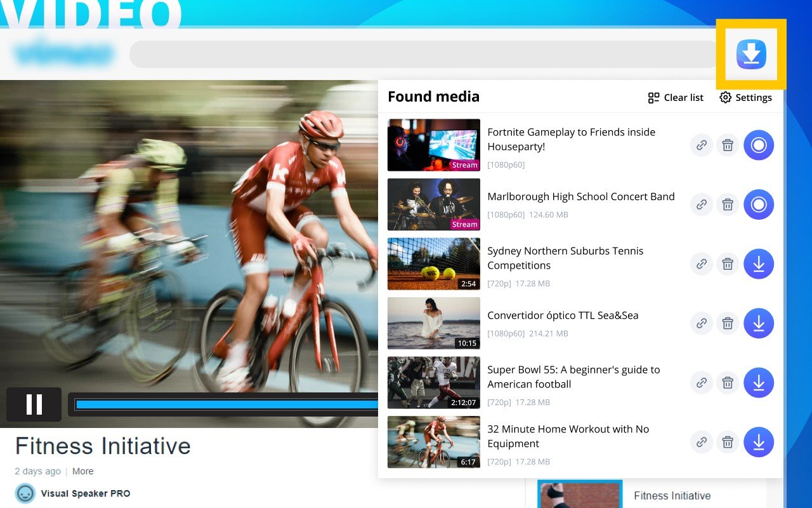Image resolution: width=812 pixels, height=508 pixels.
Task: Start recording the Fortnite Gameplay stream
Action: tap(759, 145)
